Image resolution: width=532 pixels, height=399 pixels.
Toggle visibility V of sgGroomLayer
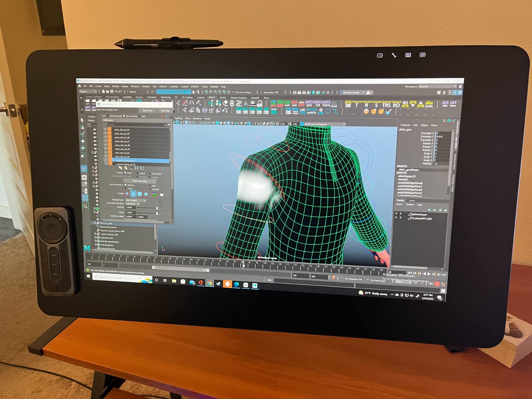(x=396, y=214)
